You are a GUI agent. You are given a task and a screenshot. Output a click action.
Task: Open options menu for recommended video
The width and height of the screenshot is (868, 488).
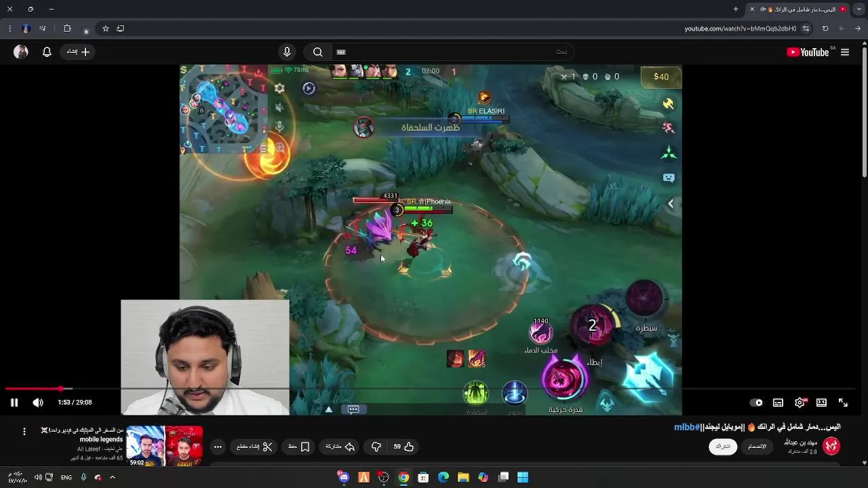point(24,431)
